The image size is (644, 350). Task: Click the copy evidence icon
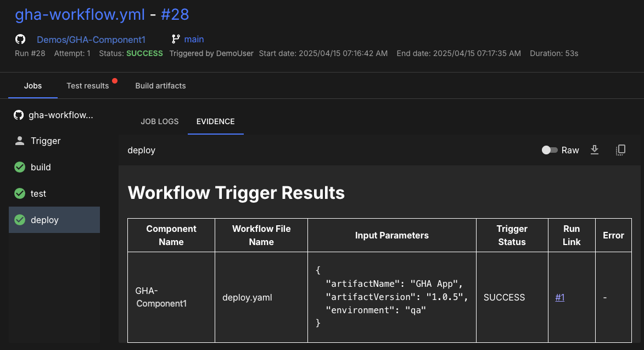pos(620,150)
